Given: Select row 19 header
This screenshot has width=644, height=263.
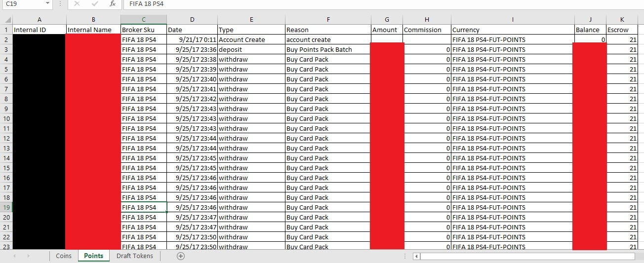Looking at the screenshot, I should [x=6, y=207].
